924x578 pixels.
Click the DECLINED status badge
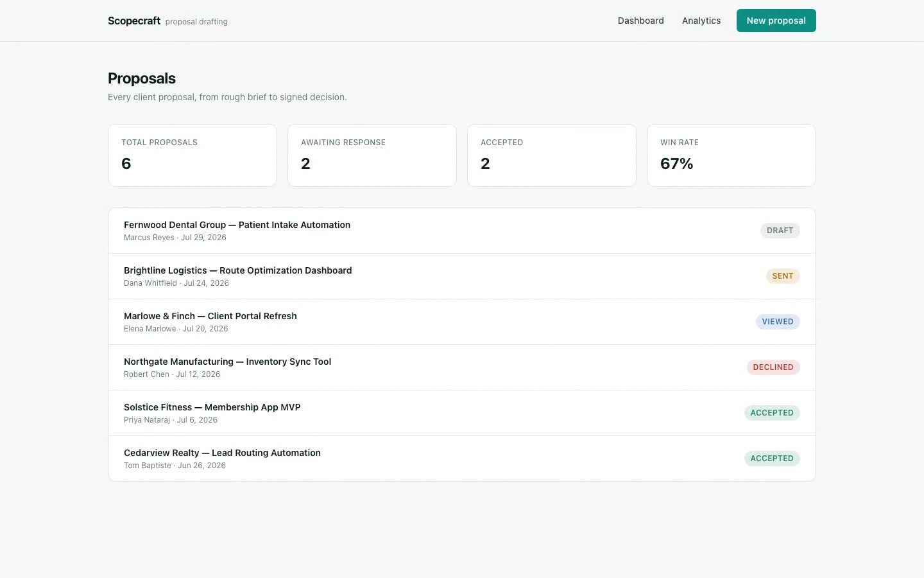773,367
